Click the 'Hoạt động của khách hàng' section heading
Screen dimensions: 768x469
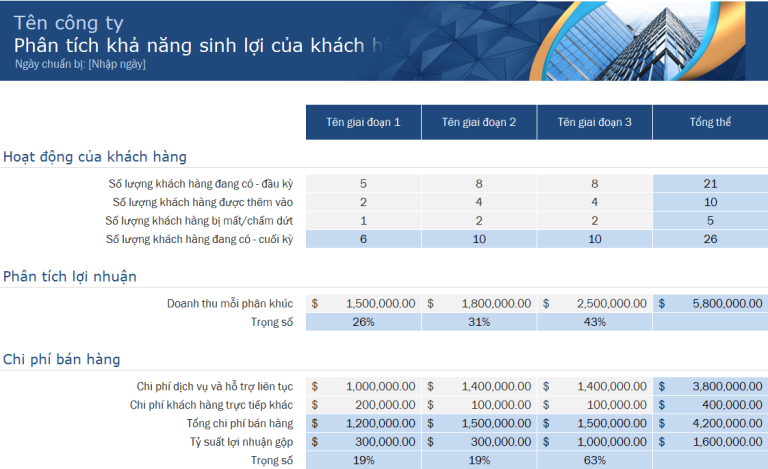click(95, 156)
